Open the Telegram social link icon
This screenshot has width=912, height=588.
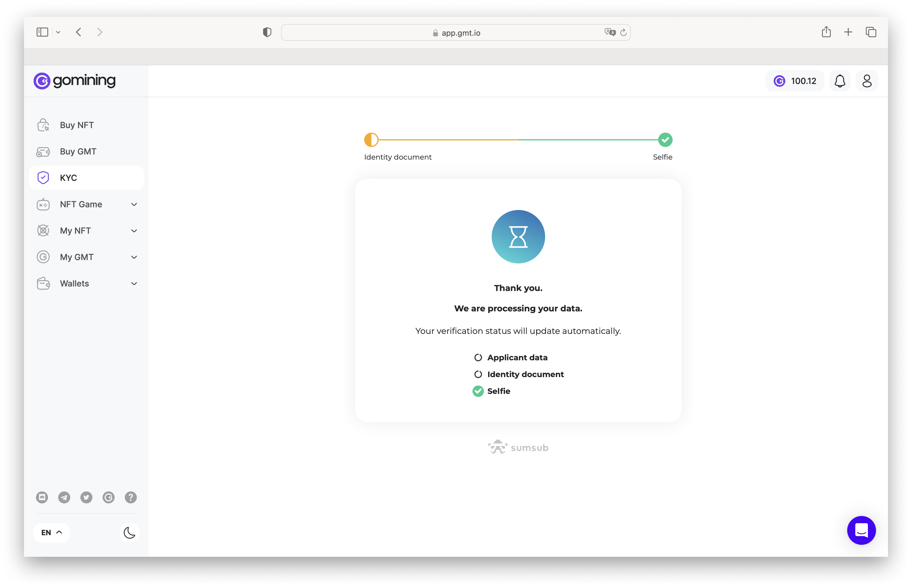click(x=64, y=497)
